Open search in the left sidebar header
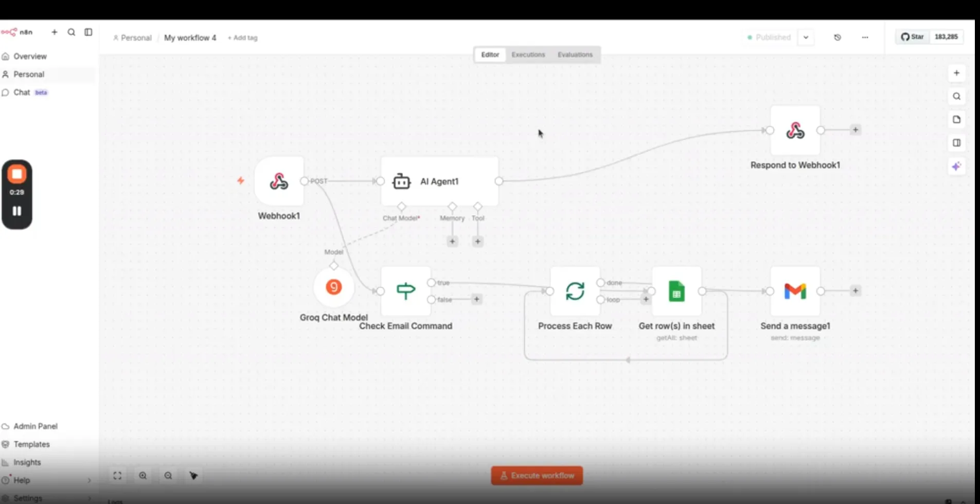This screenshot has width=980, height=504. [x=72, y=32]
